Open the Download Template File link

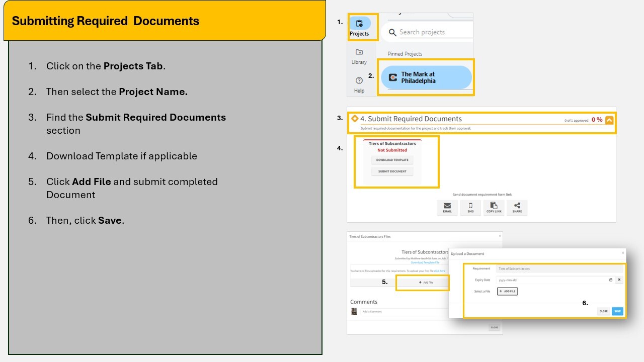click(x=425, y=262)
